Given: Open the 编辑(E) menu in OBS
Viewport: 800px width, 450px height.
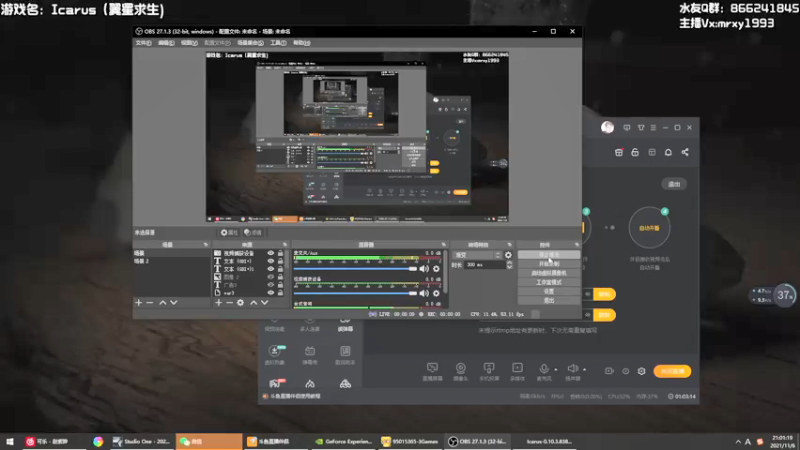Looking at the screenshot, I should point(166,43).
